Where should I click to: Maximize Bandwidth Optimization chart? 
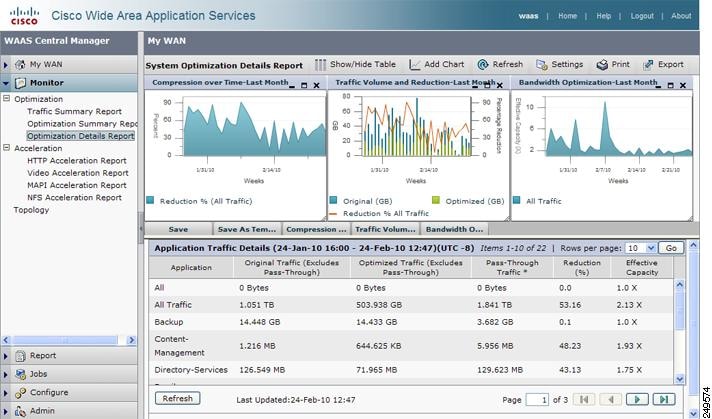(671, 85)
